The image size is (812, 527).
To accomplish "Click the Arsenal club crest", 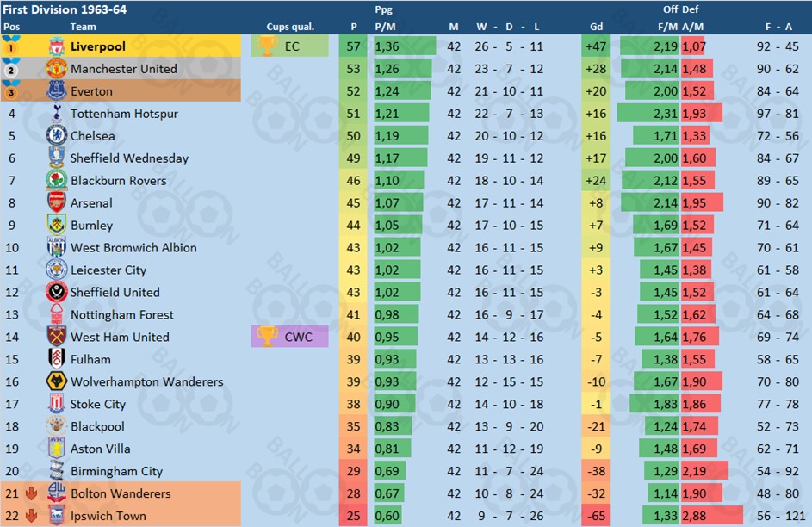I will click(x=57, y=202).
